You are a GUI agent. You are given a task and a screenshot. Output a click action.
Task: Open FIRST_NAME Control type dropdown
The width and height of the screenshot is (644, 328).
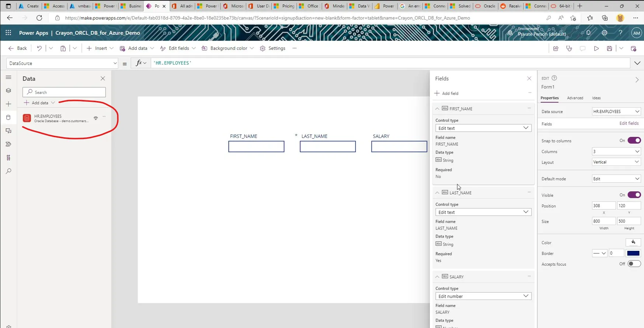tap(483, 128)
